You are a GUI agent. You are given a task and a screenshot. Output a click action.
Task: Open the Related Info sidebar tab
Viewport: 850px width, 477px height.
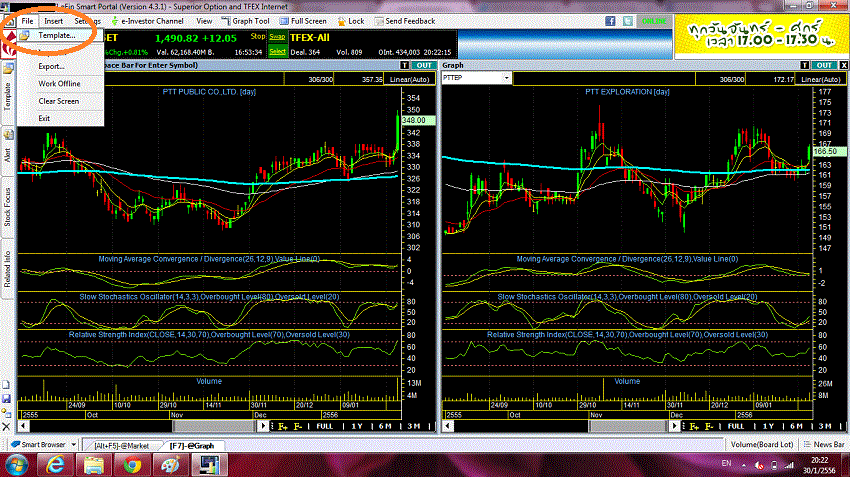[8, 269]
